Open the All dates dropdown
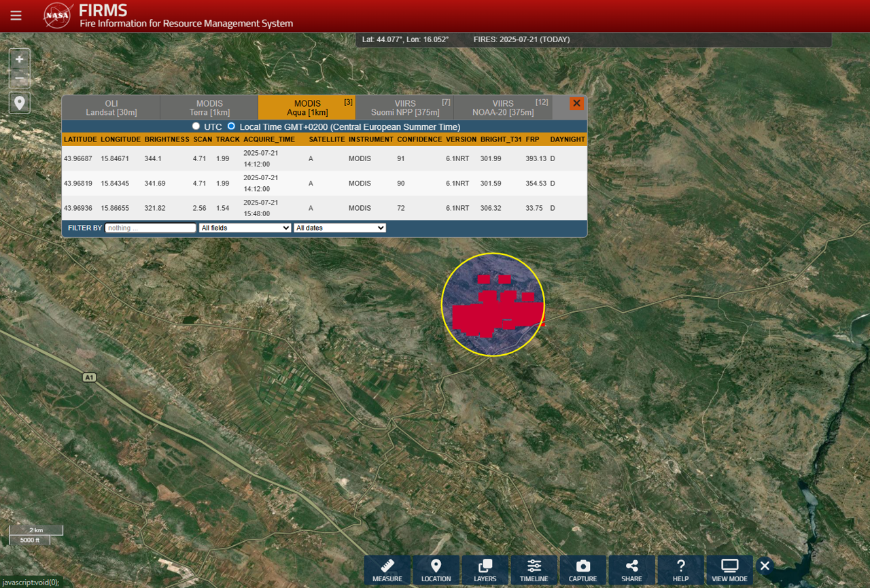Viewport: 870px width, 588px height. pos(340,228)
